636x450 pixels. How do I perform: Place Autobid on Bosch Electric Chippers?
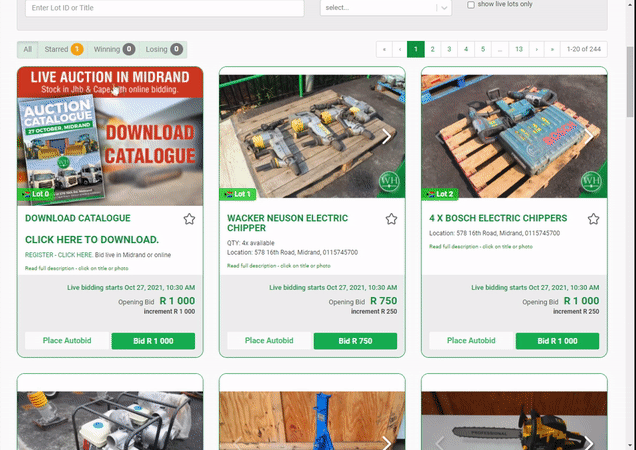(x=470, y=341)
